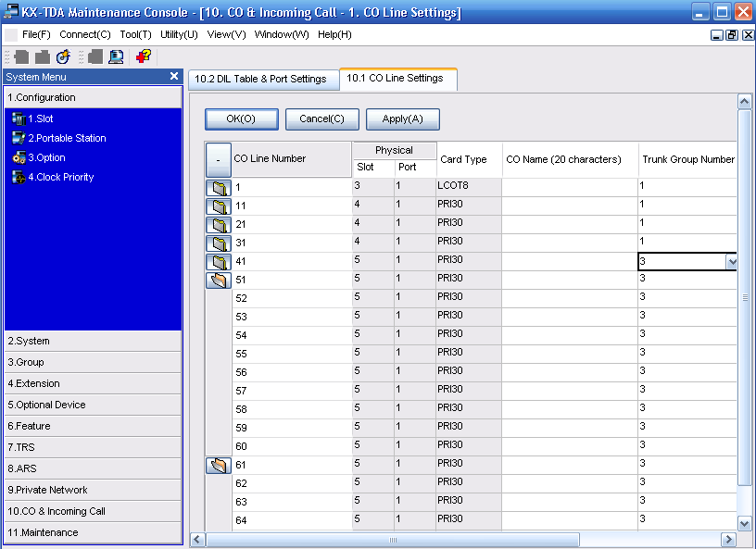The width and height of the screenshot is (756, 549).
Task: Collapse the open folder at CO line 51
Action: 219,280
